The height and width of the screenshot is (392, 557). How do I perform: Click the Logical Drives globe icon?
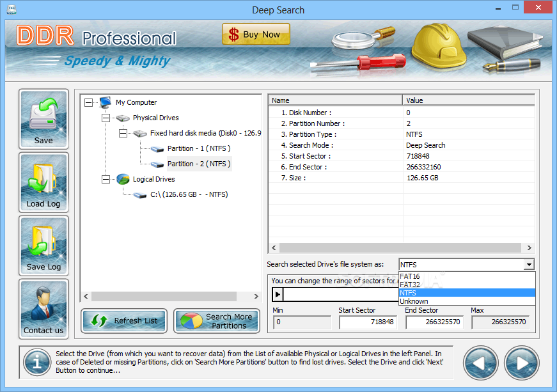pos(123,179)
